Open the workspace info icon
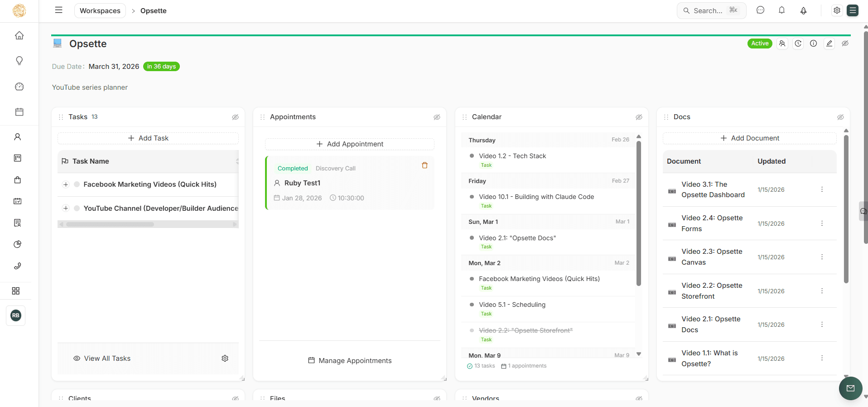This screenshot has height=407, width=868. pyautogui.click(x=814, y=44)
